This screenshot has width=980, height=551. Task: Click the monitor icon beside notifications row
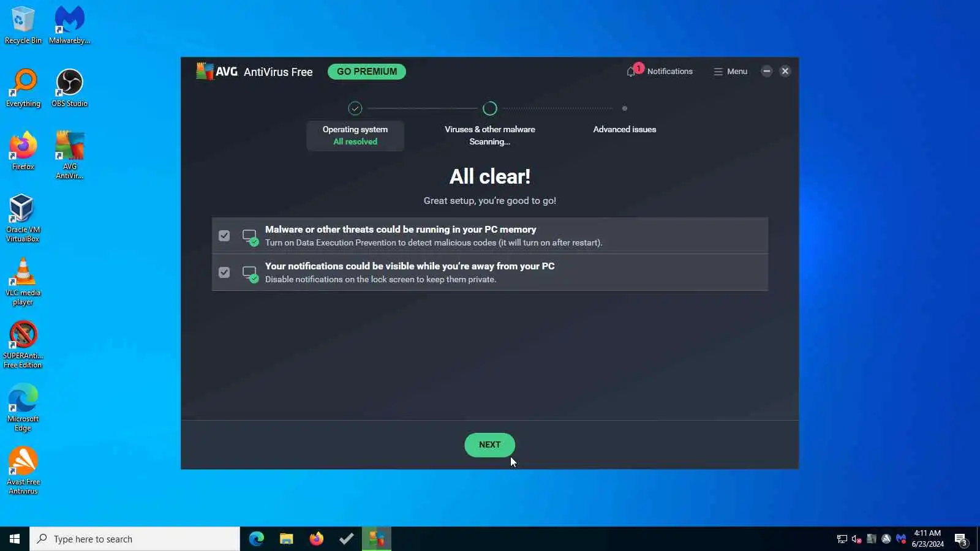point(250,274)
